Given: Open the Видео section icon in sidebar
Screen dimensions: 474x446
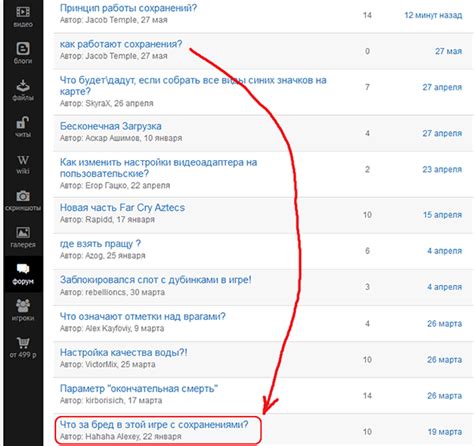Looking at the screenshot, I should pos(23,12).
